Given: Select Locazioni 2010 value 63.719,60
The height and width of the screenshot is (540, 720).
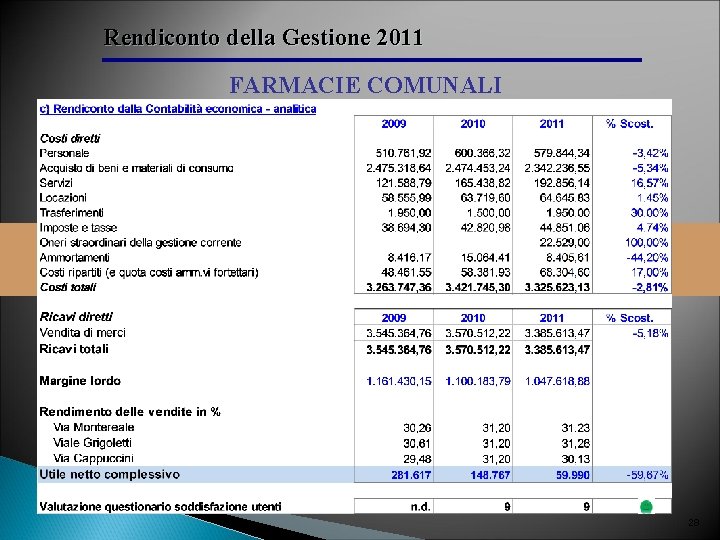Looking at the screenshot, I should click(485, 198).
